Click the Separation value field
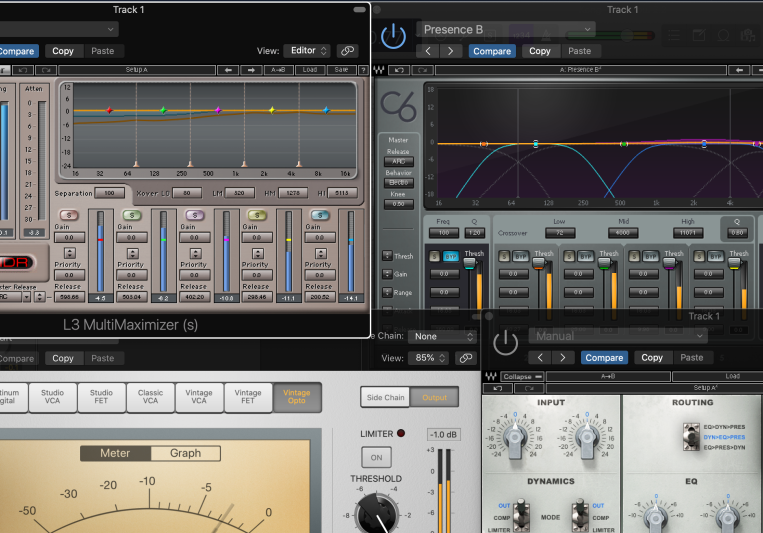 [x=109, y=193]
